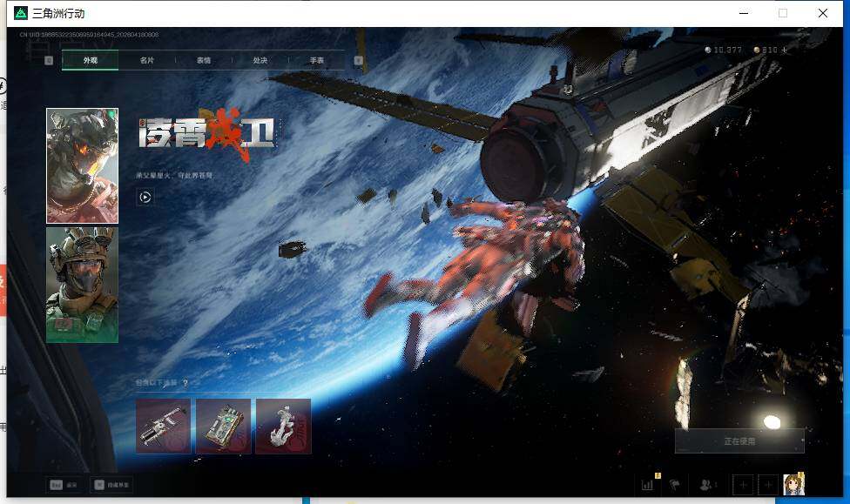Open the 名片 tab
Viewport: 850px width, 504px height.
click(147, 60)
